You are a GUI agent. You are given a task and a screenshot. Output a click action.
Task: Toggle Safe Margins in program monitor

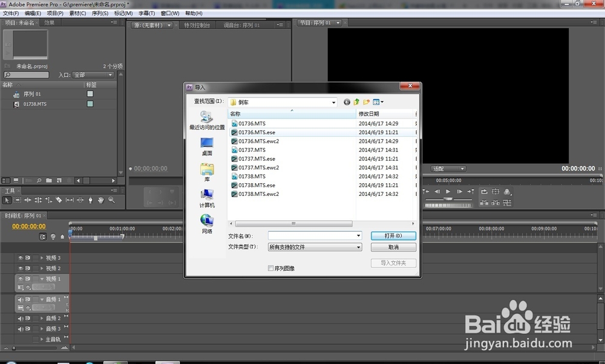pos(496,191)
